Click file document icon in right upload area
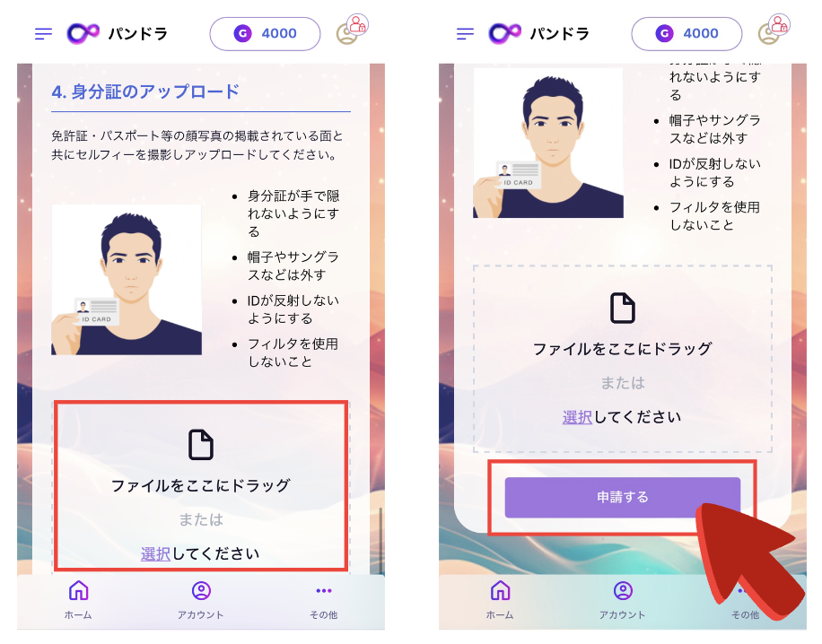 click(622, 309)
